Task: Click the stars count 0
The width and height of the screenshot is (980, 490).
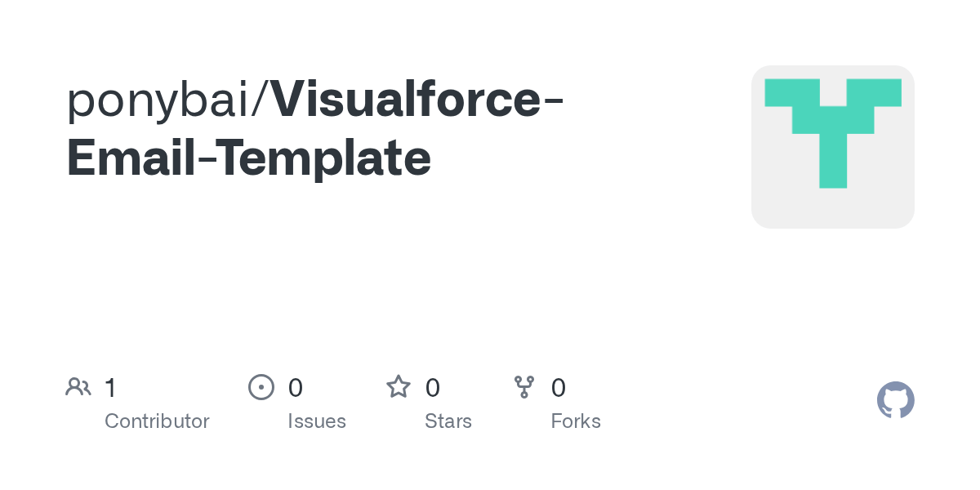Action: click(433, 387)
